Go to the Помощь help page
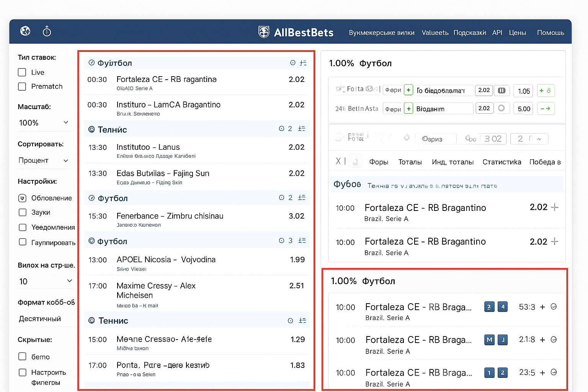This screenshot has width=588, height=392. [x=550, y=33]
